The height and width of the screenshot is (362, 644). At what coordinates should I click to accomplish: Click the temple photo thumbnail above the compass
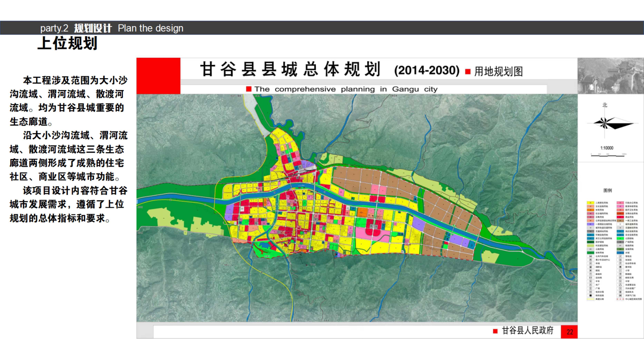click(611, 76)
